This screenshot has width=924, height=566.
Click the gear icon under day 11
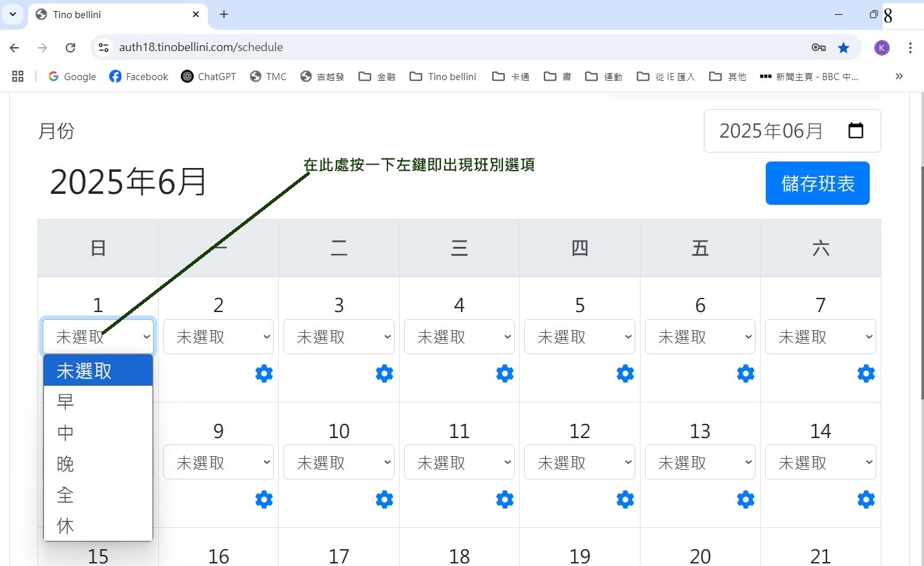505,499
